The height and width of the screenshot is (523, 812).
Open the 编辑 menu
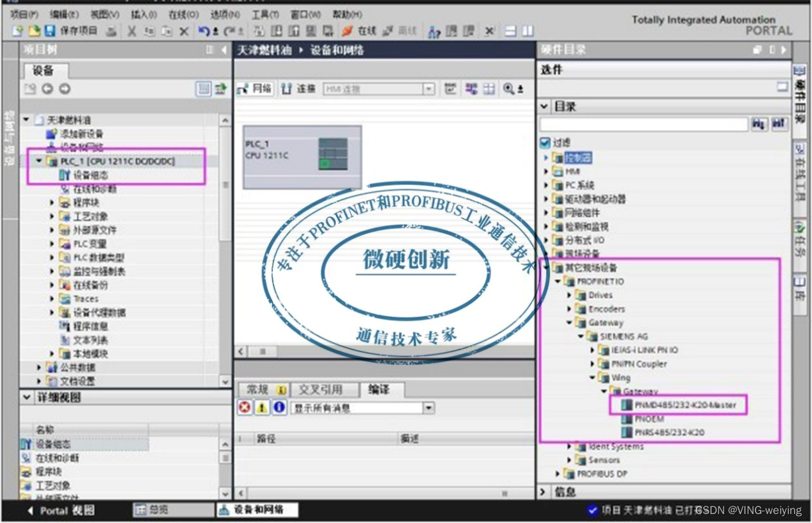[x=64, y=13]
